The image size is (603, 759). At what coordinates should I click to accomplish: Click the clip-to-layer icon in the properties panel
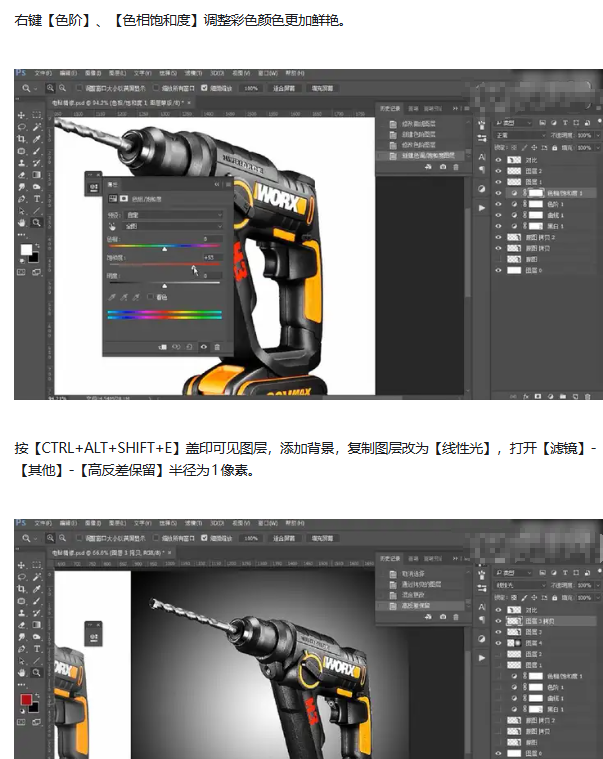click(163, 347)
